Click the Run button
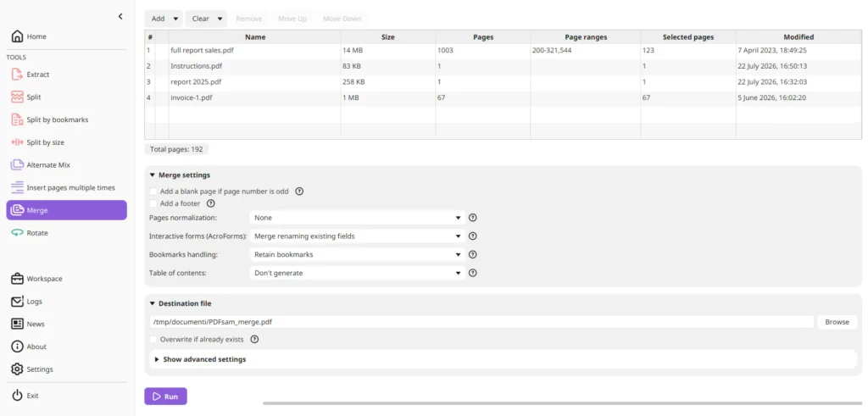This screenshot has width=868, height=416. 165,396
